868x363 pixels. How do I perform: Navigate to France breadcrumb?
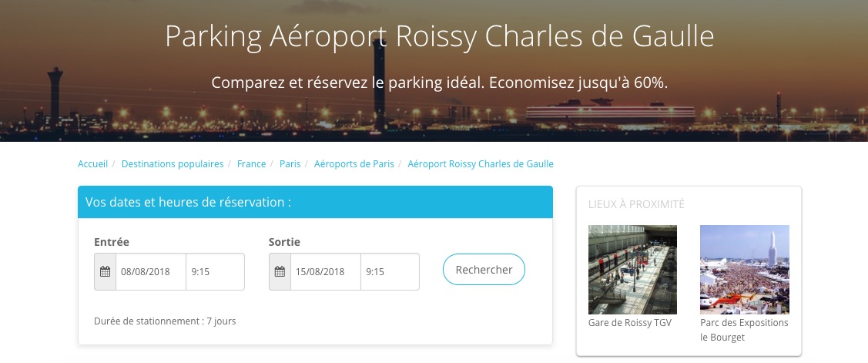point(251,164)
